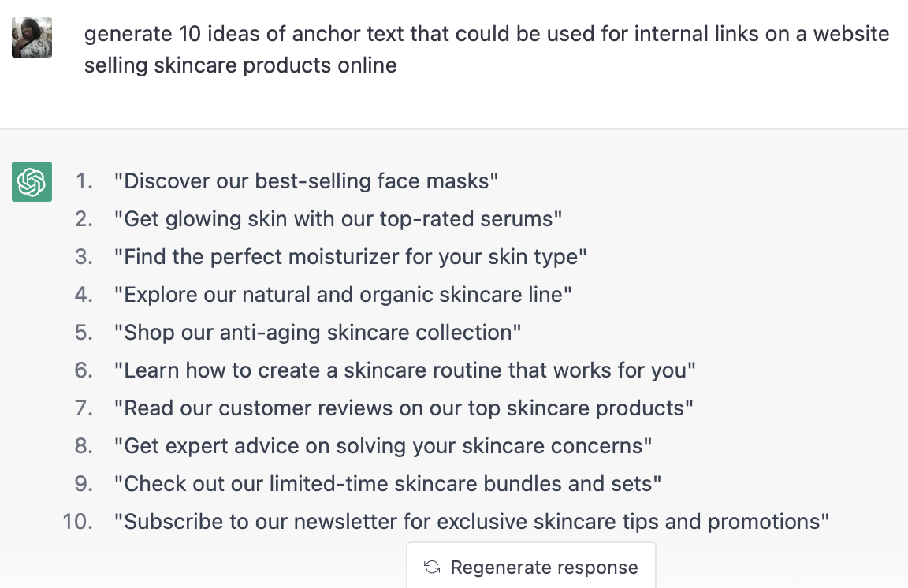Image resolution: width=908 pixels, height=588 pixels.
Task: Click the "perfect moisturizer" suggestion
Action: pos(350,257)
